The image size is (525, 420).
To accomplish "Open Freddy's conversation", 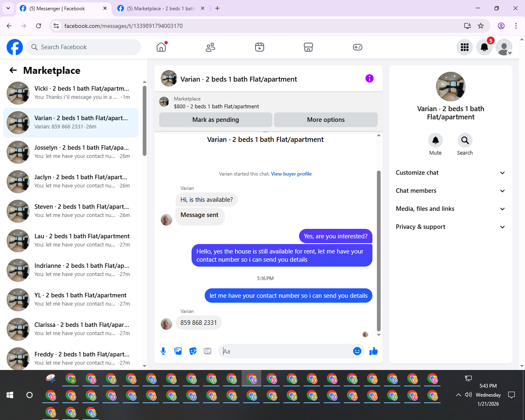I will 71,358.
